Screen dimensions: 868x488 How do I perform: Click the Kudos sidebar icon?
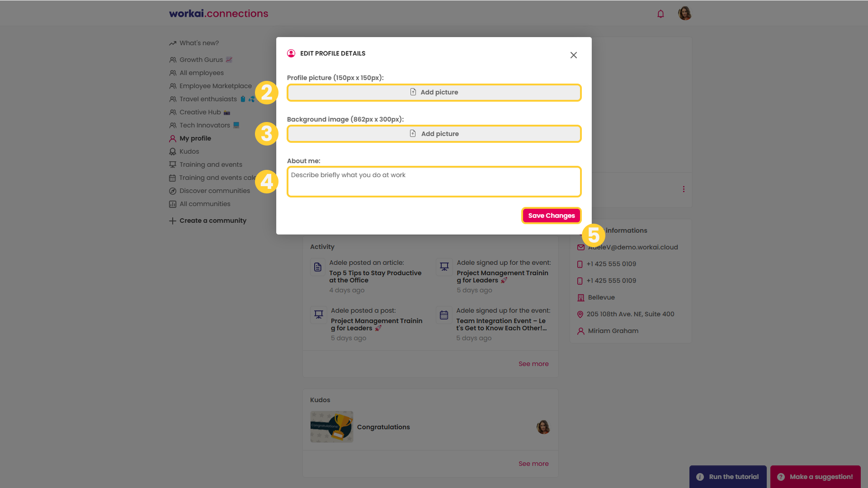coord(173,152)
